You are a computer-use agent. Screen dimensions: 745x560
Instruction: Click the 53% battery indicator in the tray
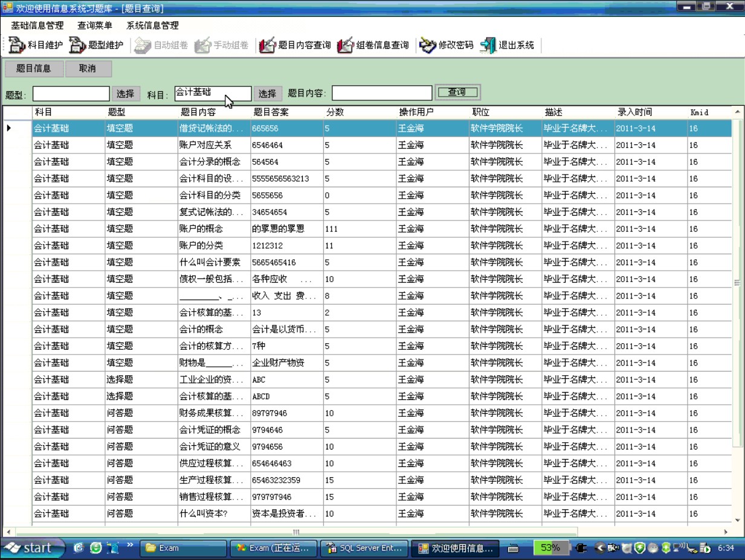[x=550, y=548]
